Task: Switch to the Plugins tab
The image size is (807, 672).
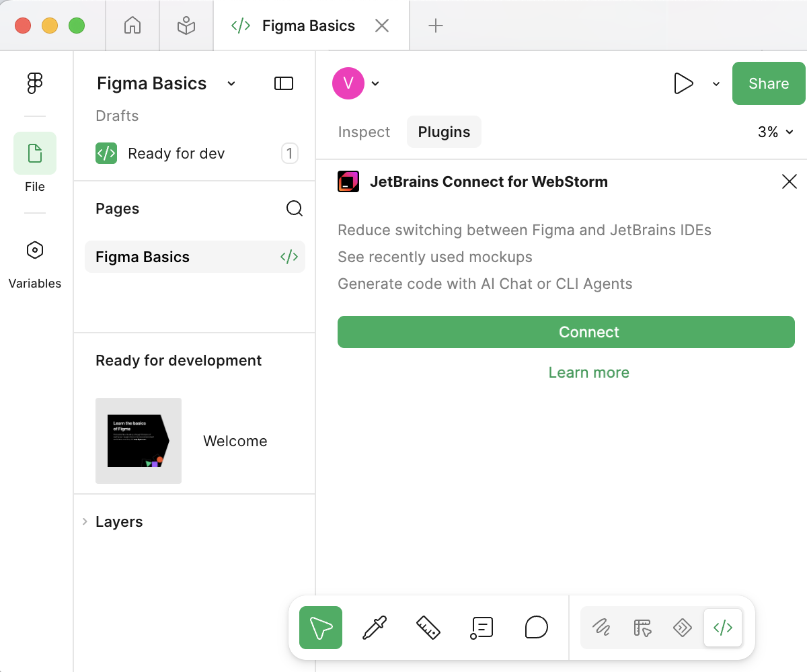Action: [x=444, y=132]
